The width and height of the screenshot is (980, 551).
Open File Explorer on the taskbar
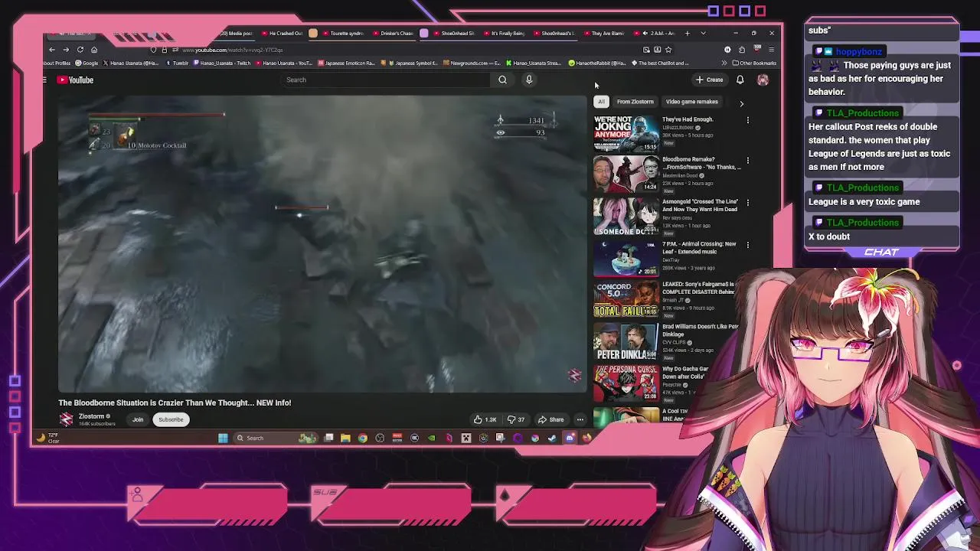345,438
